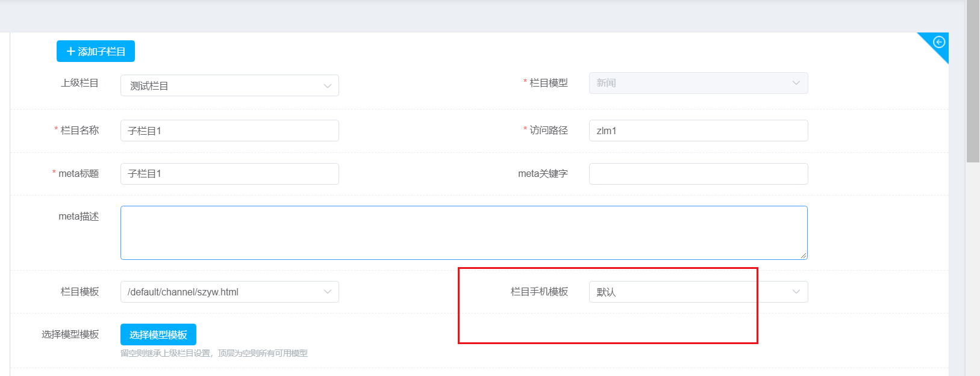This screenshot has width=980, height=376.
Task: Focus the 栏目名称 input field
Action: [229, 131]
